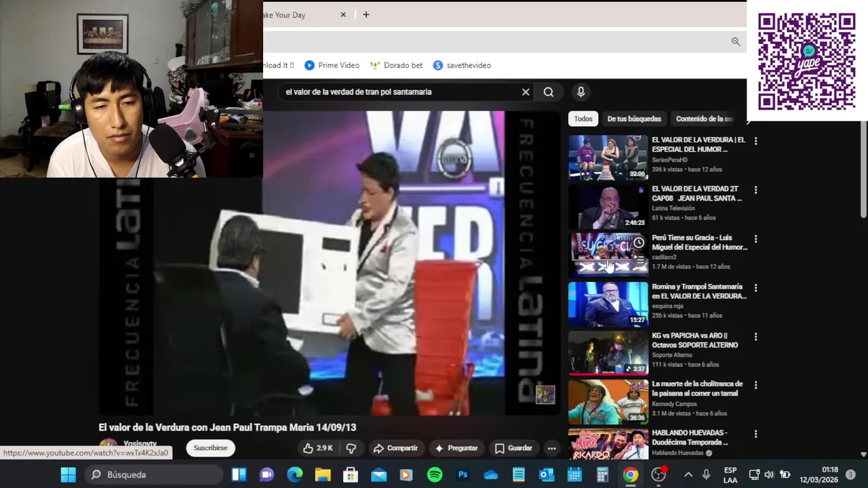This screenshot has width=868, height=488.
Task: Select the Todos filter chip
Action: [583, 119]
